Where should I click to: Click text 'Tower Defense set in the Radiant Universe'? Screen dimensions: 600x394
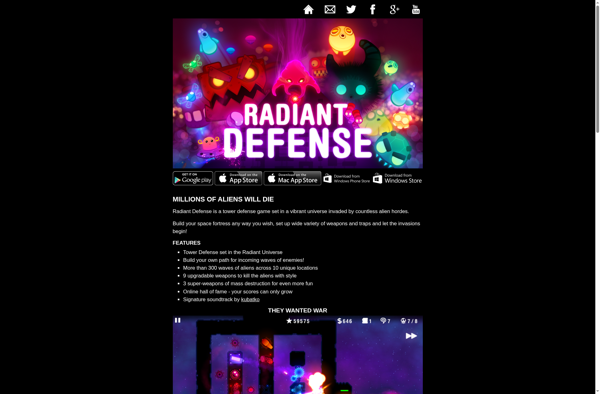pyautogui.click(x=233, y=252)
